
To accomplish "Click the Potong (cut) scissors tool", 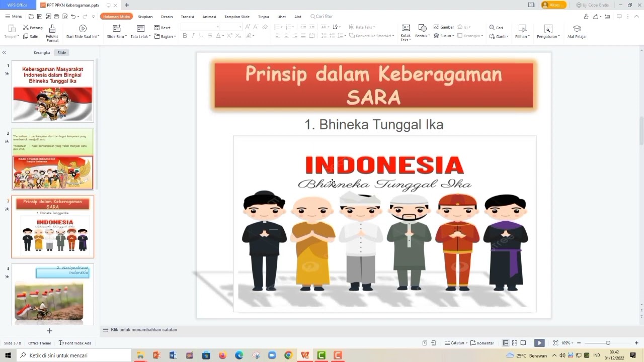I will (33, 28).
